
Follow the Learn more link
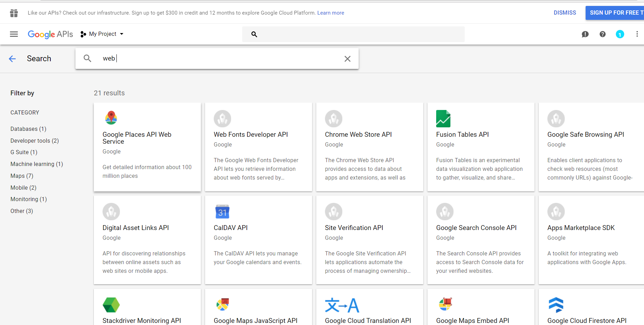click(x=331, y=13)
